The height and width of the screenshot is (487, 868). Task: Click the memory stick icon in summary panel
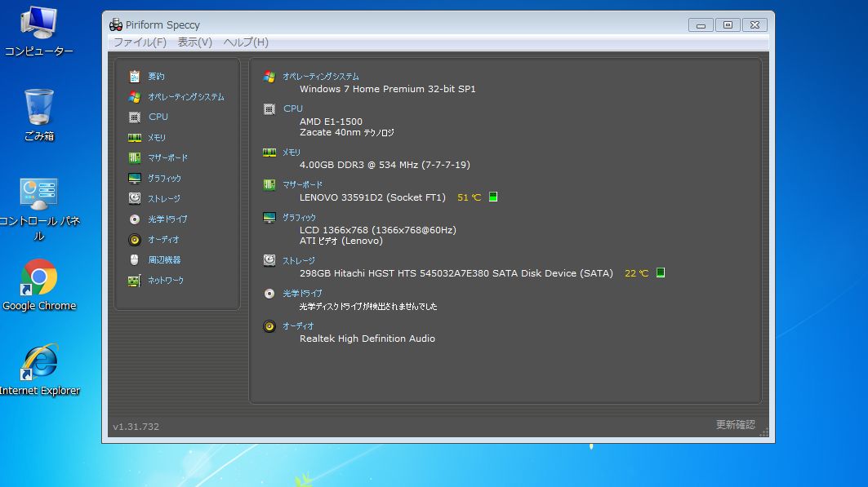(269, 153)
